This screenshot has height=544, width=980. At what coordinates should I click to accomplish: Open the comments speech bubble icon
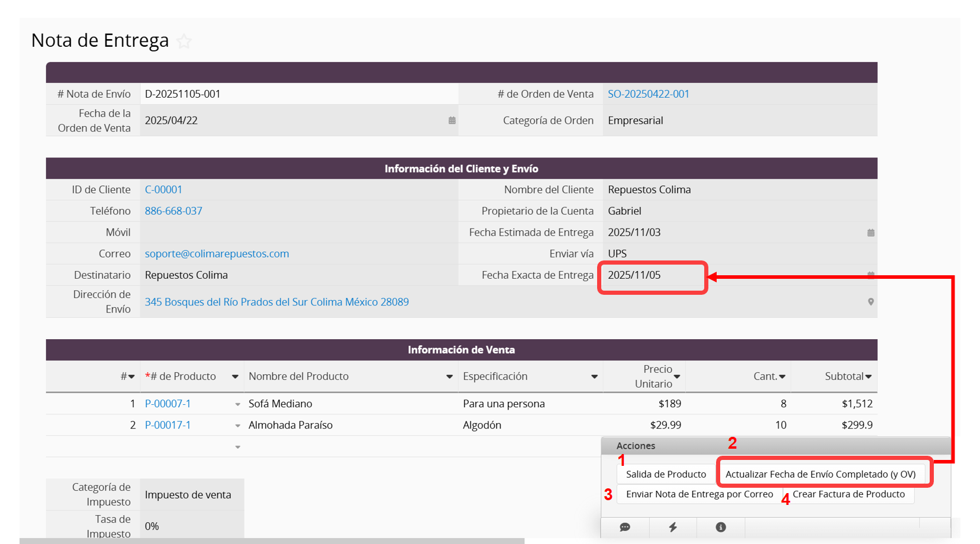click(x=624, y=527)
